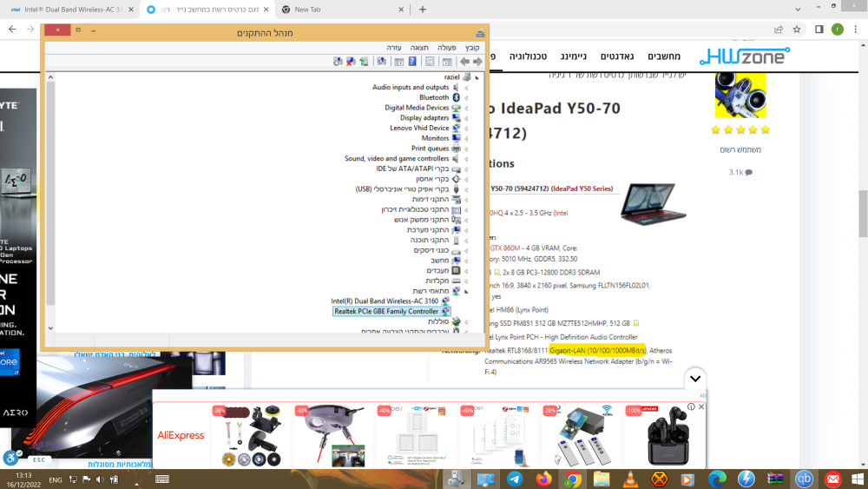
Task: Click the Disable device down-arrow toolbar icon
Action: point(338,62)
